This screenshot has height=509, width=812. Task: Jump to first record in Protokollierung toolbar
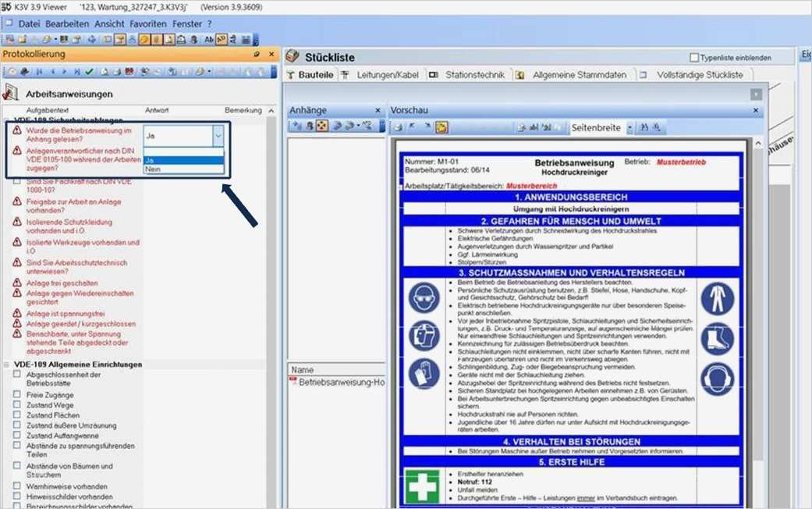click(39, 72)
